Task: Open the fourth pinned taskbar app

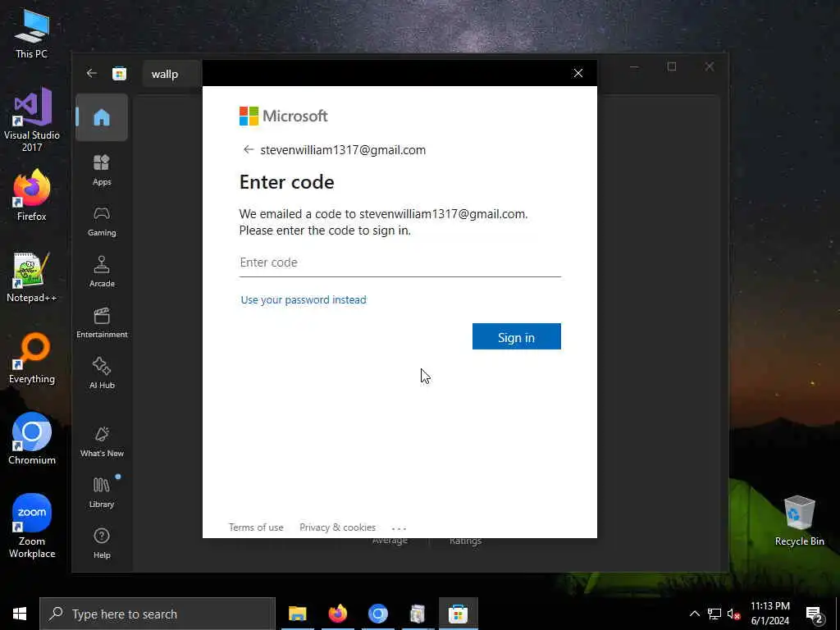Action: coord(418,614)
